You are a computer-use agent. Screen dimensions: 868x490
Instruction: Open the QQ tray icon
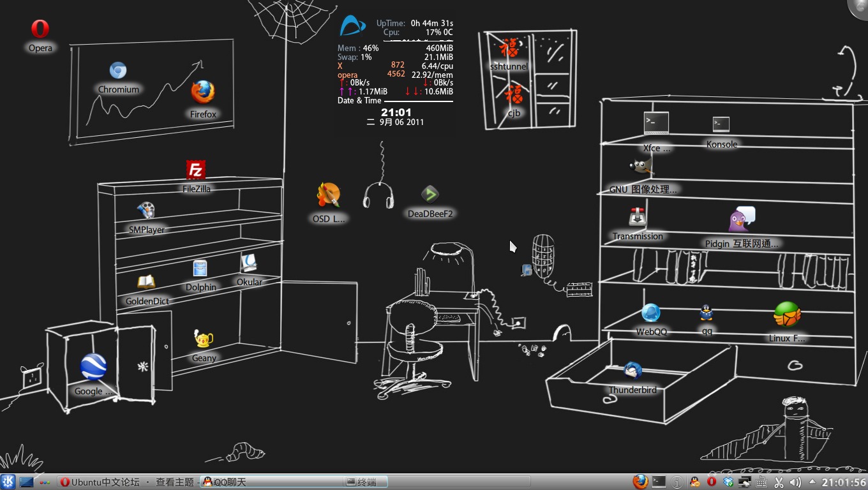pyautogui.click(x=694, y=482)
